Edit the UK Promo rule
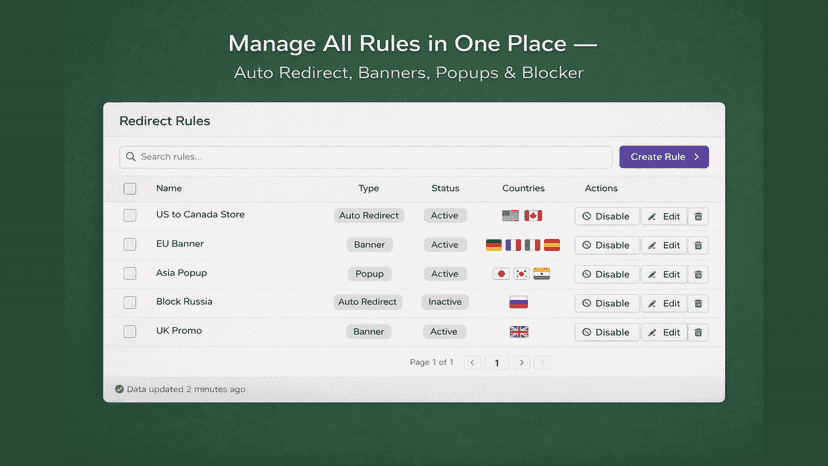Viewport: 828px width, 466px height. pyautogui.click(x=664, y=332)
